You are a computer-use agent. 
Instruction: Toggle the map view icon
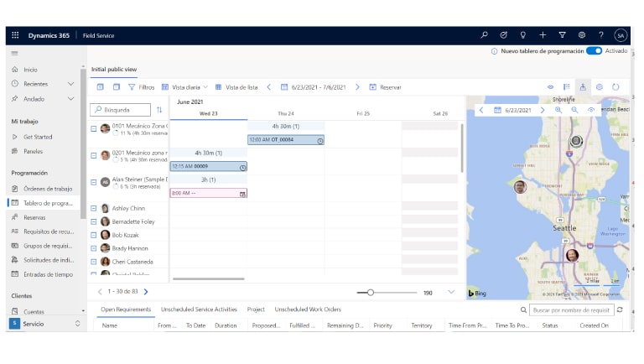(x=583, y=87)
